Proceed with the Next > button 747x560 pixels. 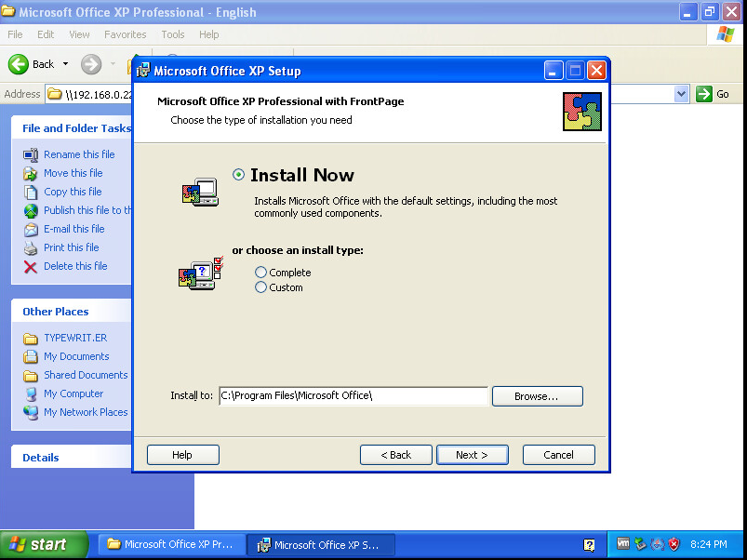coord(473,455)
